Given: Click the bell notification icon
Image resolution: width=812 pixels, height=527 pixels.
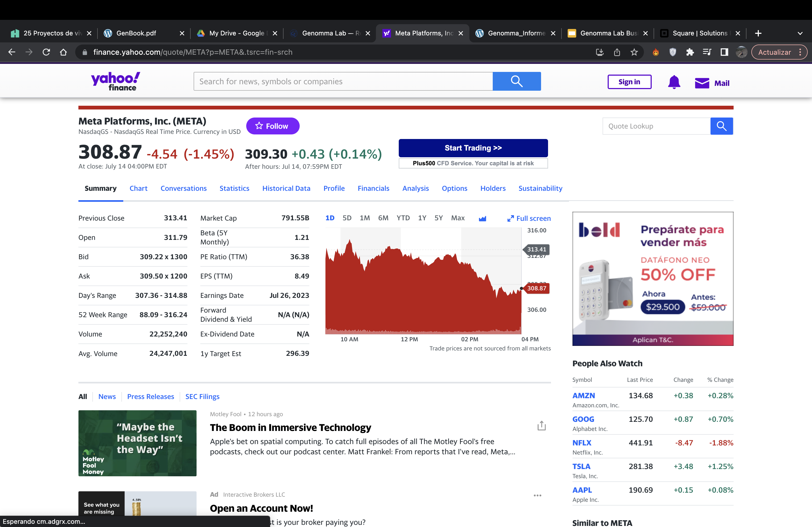Looking at the screenshot, I should (673, 82).
